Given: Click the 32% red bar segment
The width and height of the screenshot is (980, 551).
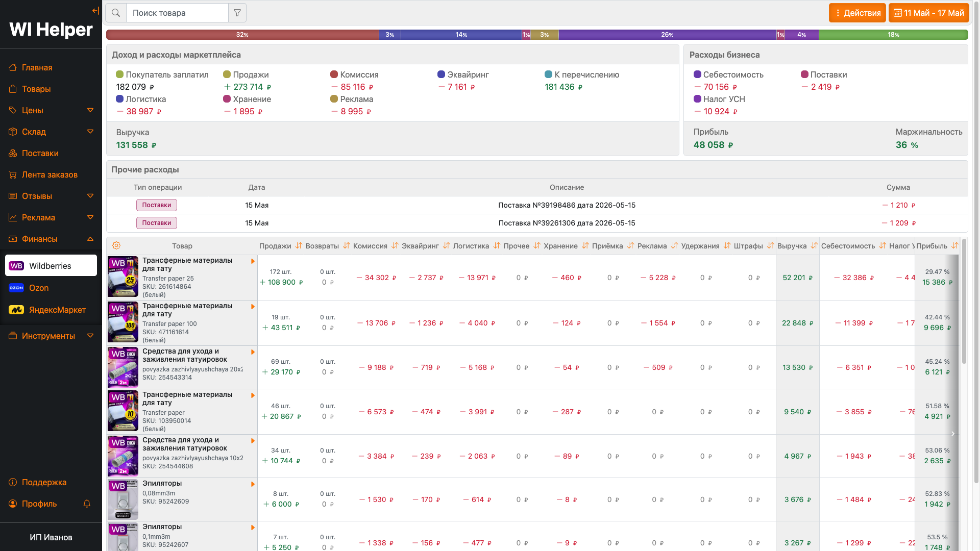Looking at the screenshot, I should 242,35.
